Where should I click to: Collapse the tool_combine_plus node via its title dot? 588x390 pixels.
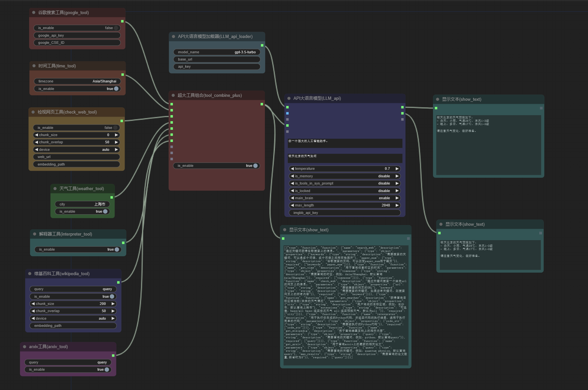coord(173,95)
